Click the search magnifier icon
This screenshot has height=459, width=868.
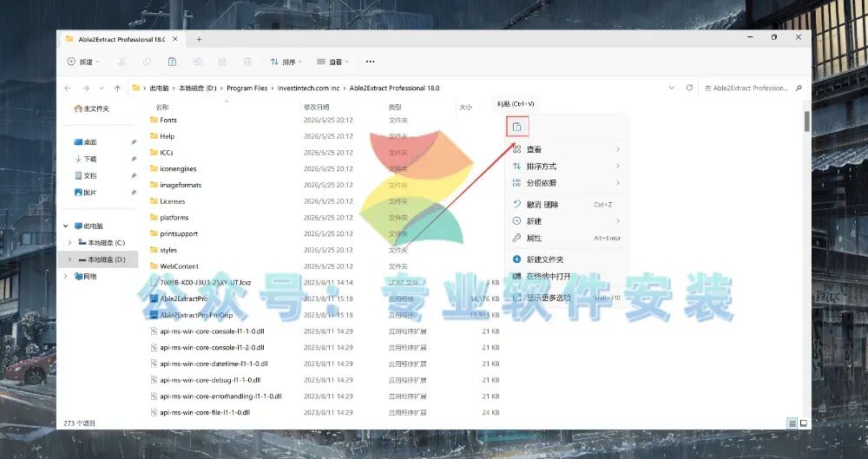(799, 88)
